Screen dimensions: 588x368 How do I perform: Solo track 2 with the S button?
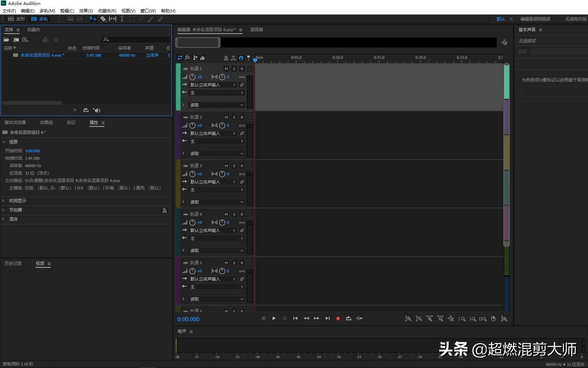pos(234,117)
